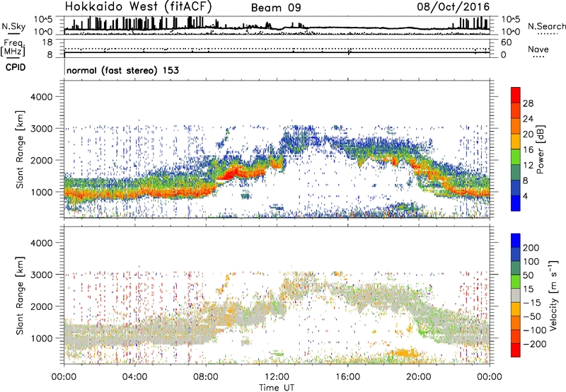The image size is (566, 392).
Task: Click the 'CPID' label
Action: click(x=16, y=67)
